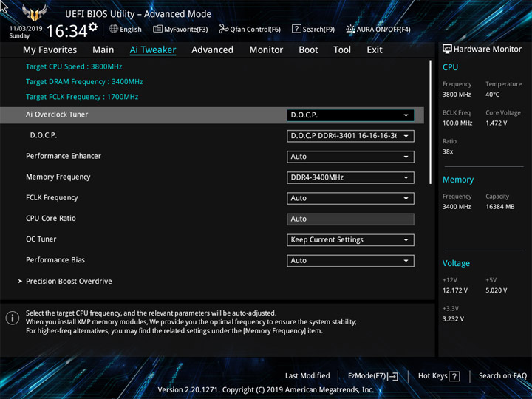
Task: Switch to the Advanced tab
Action: [212, 50]
